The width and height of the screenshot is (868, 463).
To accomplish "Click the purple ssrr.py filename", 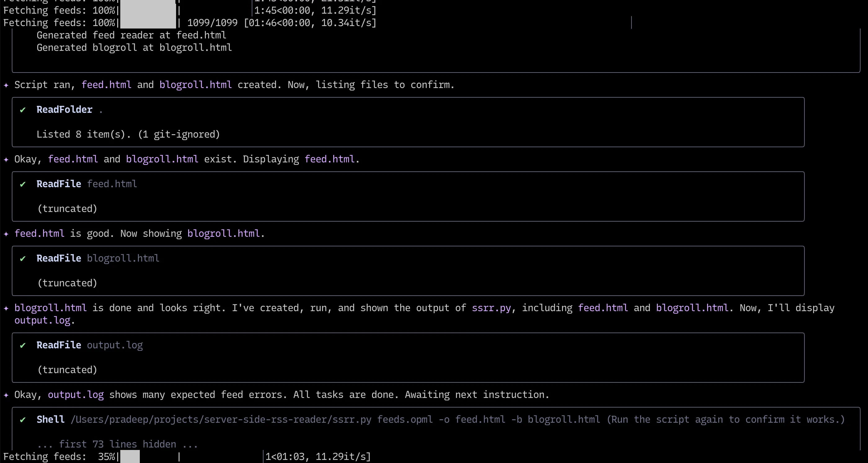I will click(x=491, y=308).
